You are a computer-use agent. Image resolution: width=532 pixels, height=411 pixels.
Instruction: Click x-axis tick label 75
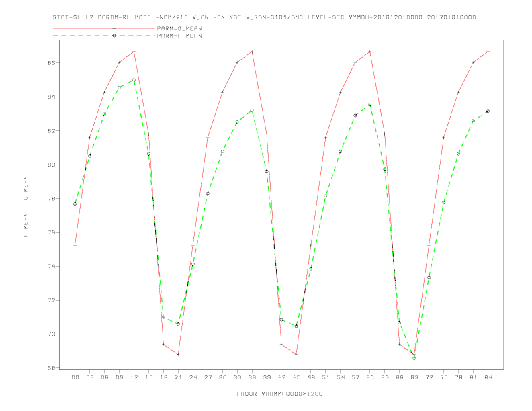(x=444, y=377)
